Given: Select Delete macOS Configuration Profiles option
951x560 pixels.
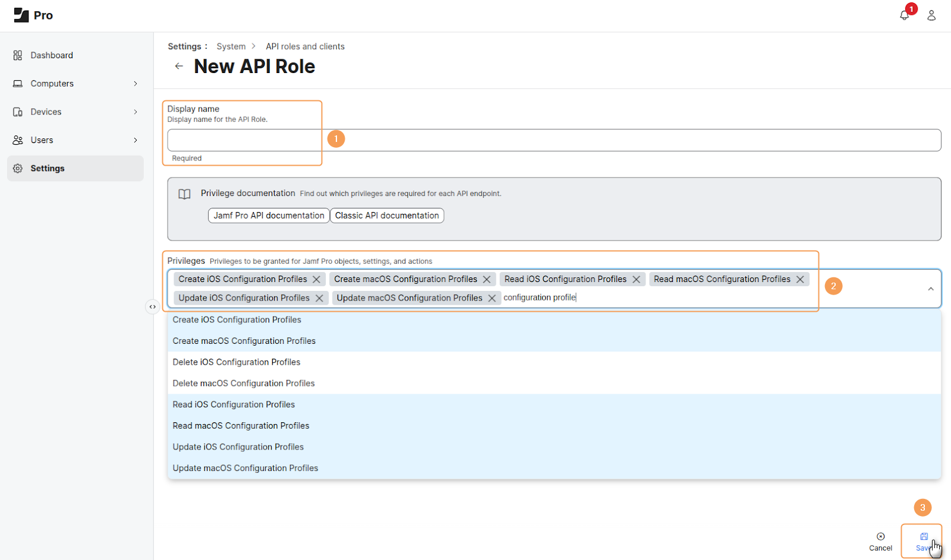Looking at the screenshot, I should [244, 384].
